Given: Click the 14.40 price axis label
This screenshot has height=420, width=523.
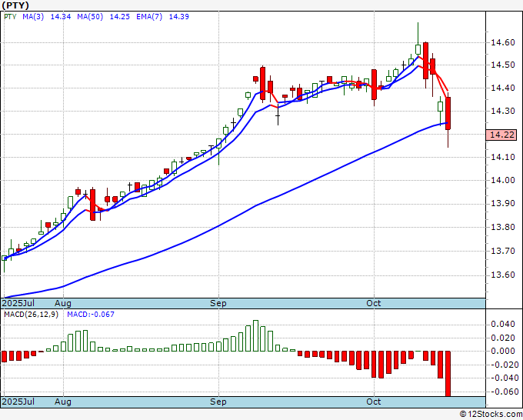Looking at the screenshot, I should (x=503, y=88).
